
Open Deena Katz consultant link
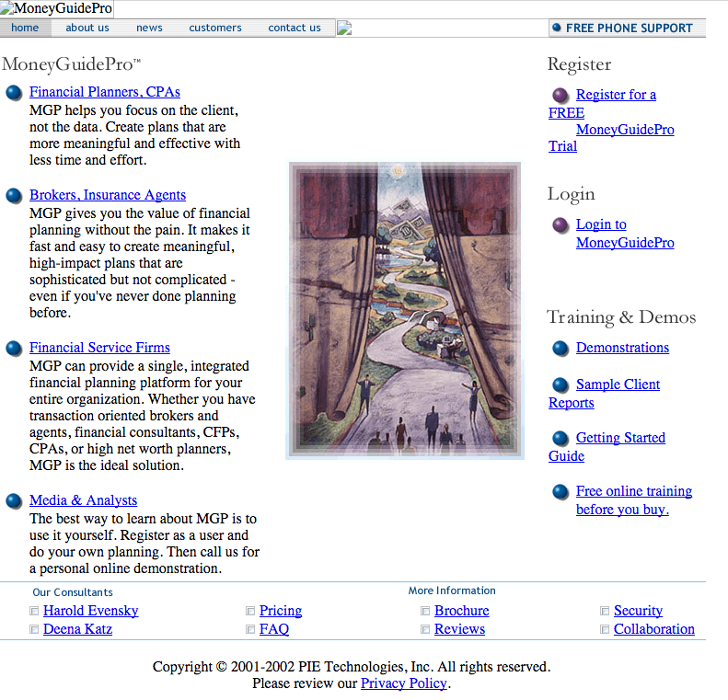click(x=78, y=629)
